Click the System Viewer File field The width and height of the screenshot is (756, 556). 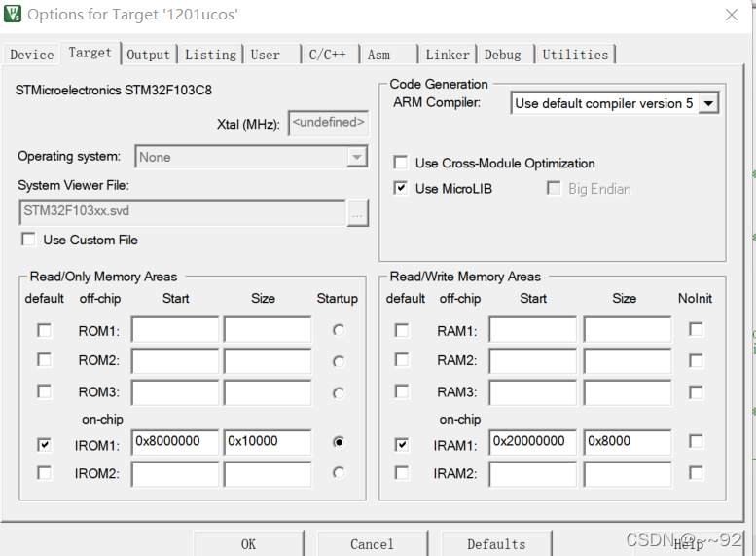(x=182, y=212)
